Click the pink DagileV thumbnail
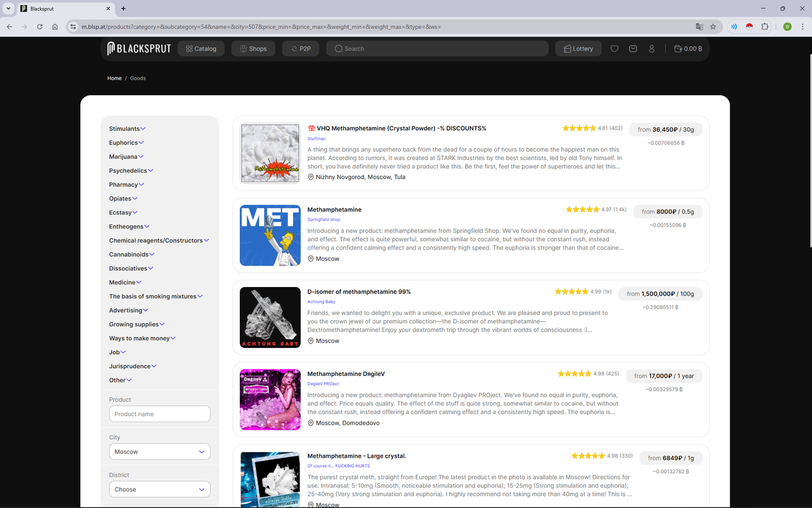This screenshot has width=812, height=508. pos(270,399)
